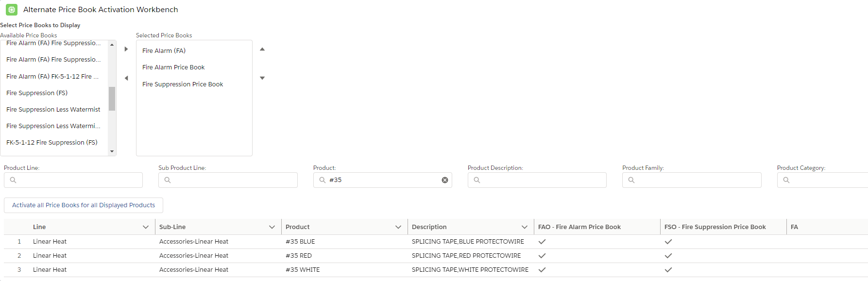
Task: Clear the Product search field
Action: coord(445,180)
